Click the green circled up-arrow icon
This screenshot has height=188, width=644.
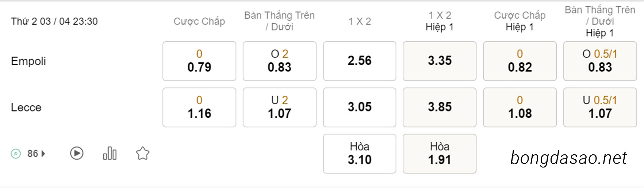[16, 154]
